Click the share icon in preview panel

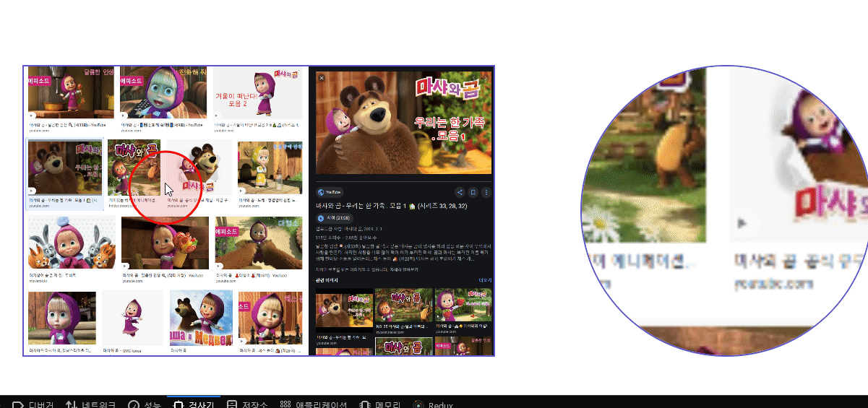[x=459, y=192]
